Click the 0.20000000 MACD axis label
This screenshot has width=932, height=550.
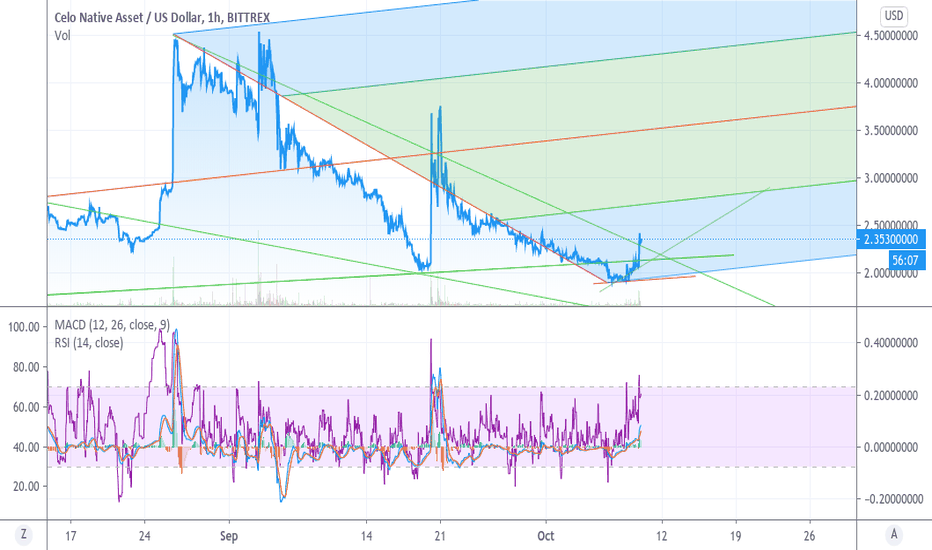(891, 395)
